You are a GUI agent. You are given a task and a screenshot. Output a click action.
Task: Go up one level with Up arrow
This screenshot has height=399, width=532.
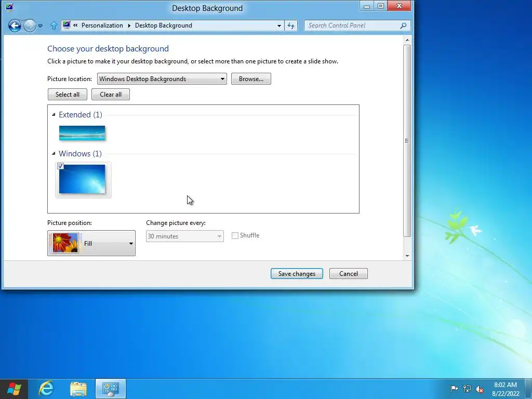click(54, 25)
